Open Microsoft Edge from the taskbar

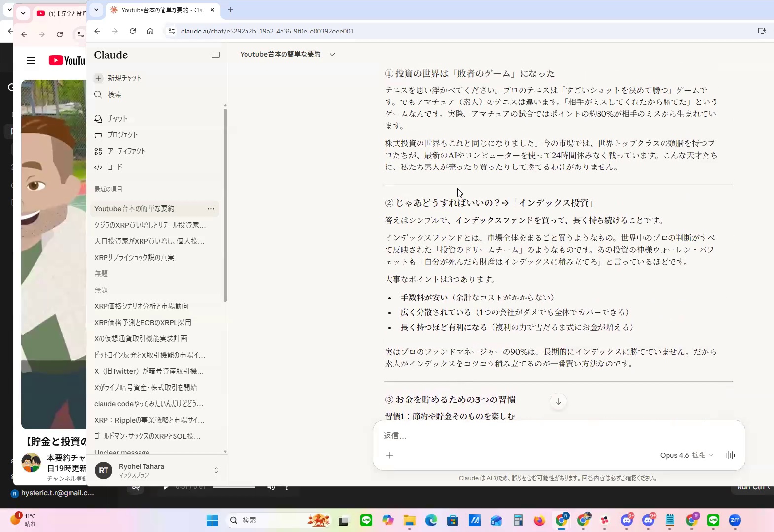pyautogui.click(x=431, y=520)
